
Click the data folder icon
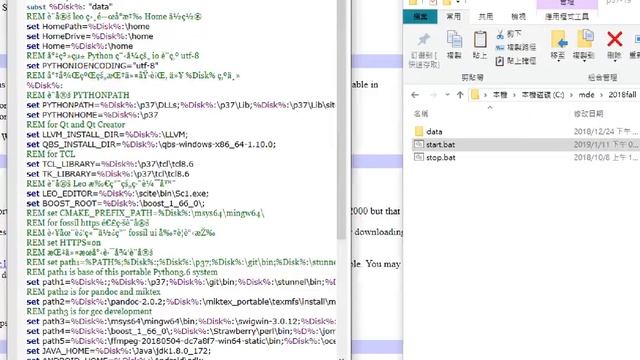[x=419, y=131]
